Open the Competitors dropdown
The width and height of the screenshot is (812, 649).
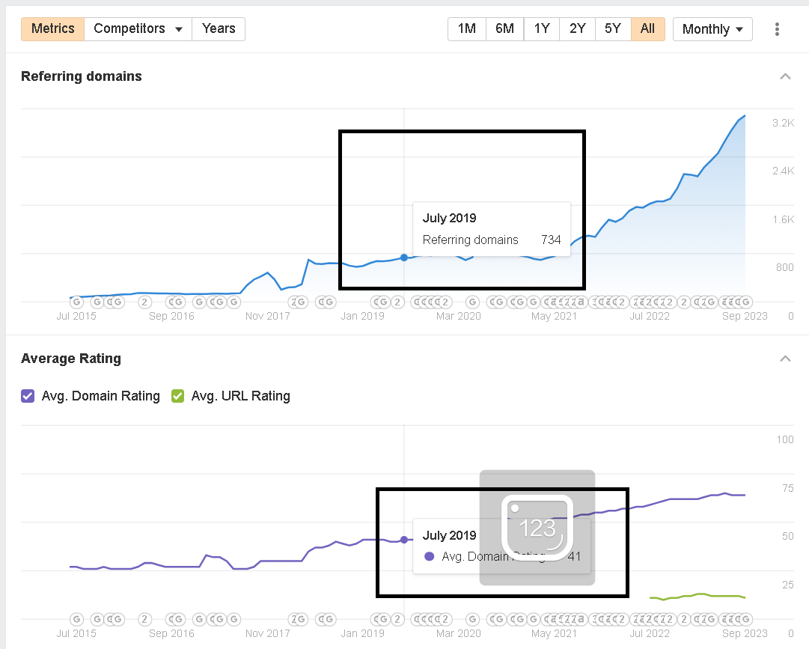[x=138, y=28]
